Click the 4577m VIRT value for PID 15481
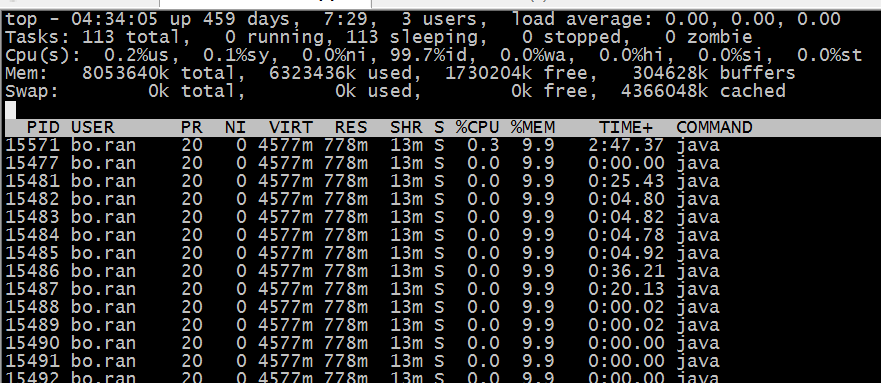Image resolution: width=881 pixels, height=383 pixels. pos(285,181)
